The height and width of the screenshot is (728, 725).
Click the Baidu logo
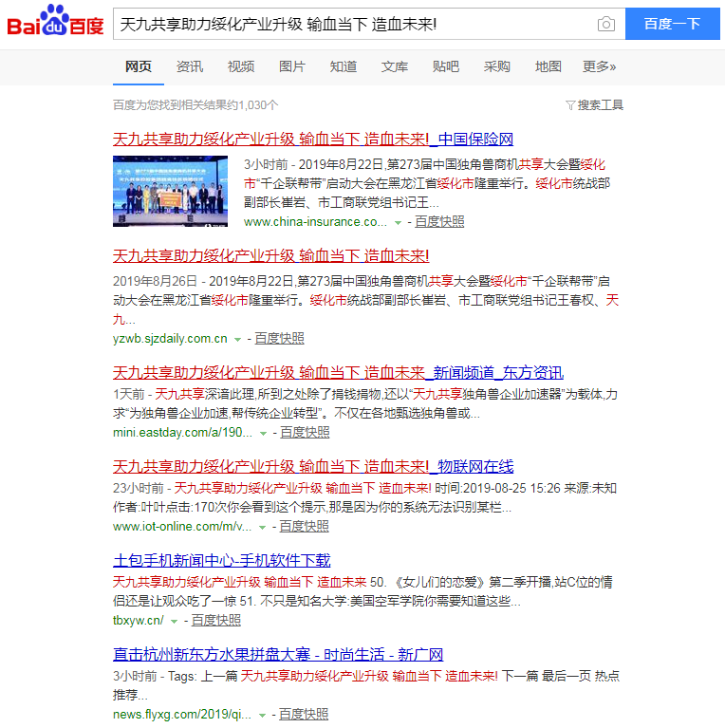(x=55, y=21)
